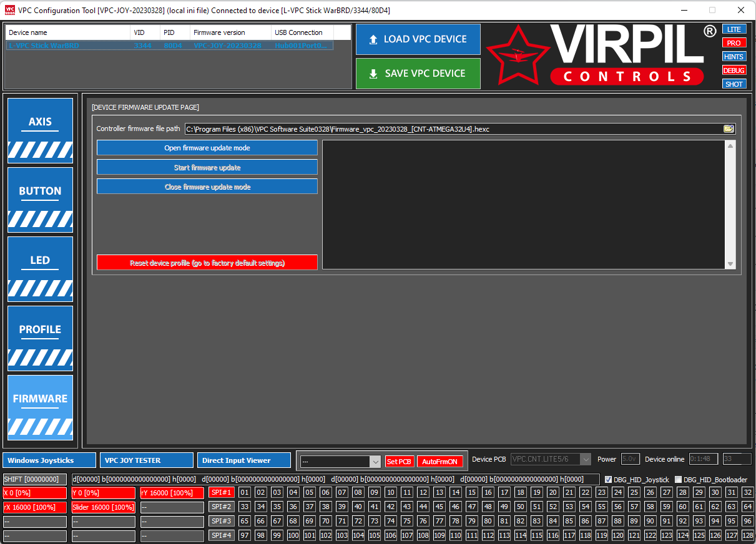Click LOAD VPC DEVICE

pos(418,39)
